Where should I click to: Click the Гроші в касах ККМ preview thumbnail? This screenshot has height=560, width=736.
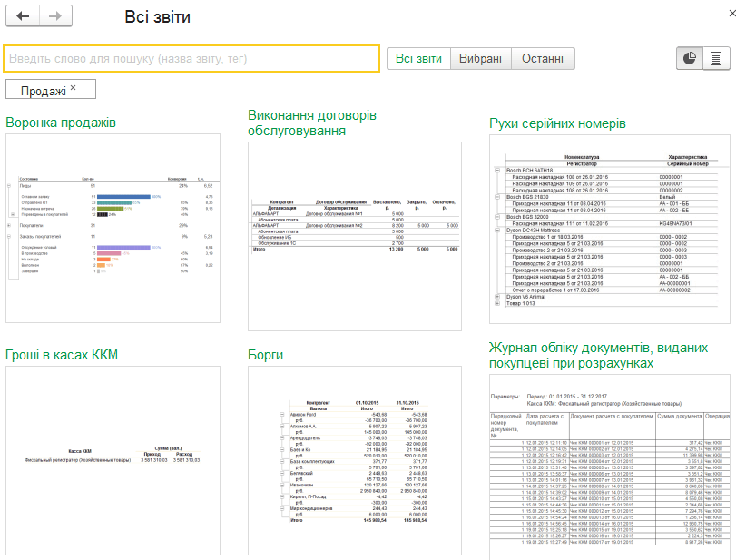click(113, 461)
